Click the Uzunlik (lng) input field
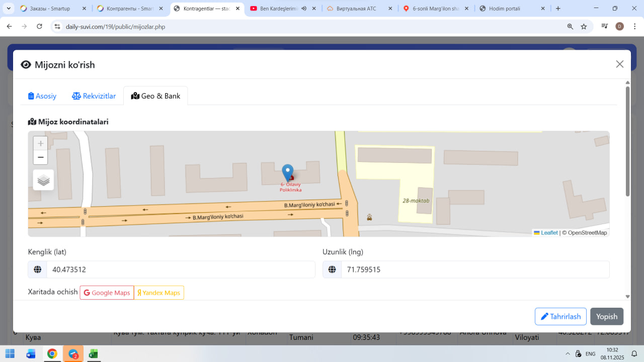Viewport: 644px width, 362px height. pos(475,269)
